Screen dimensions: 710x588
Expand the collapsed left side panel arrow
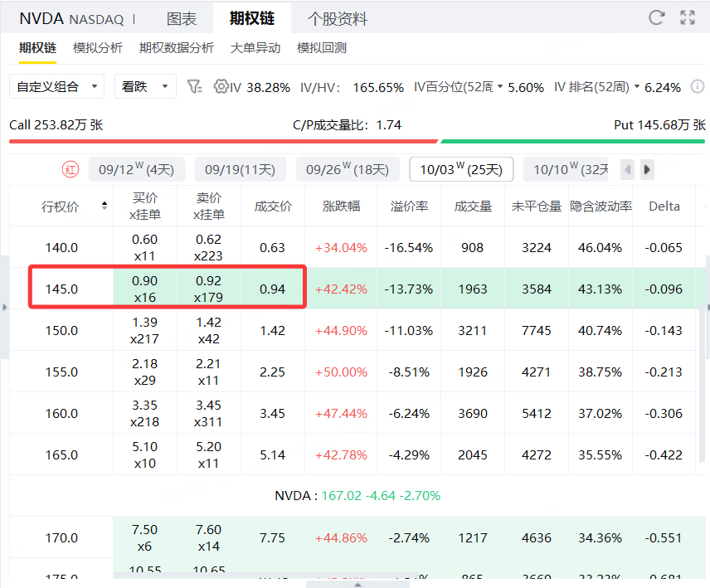(x=4, y=308)
